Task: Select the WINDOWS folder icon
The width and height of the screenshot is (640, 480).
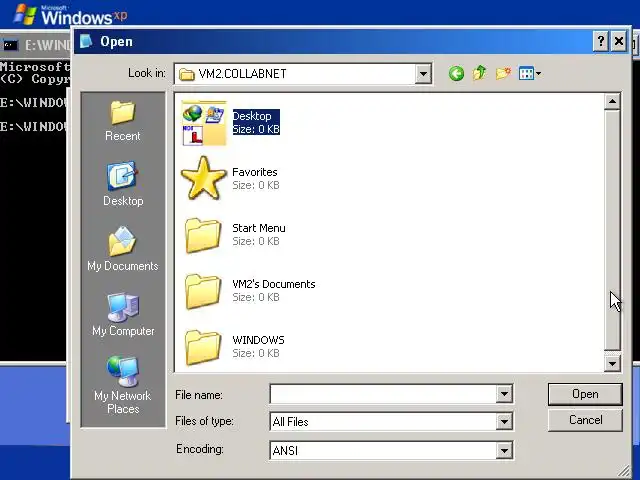Action: coord(203,347)
